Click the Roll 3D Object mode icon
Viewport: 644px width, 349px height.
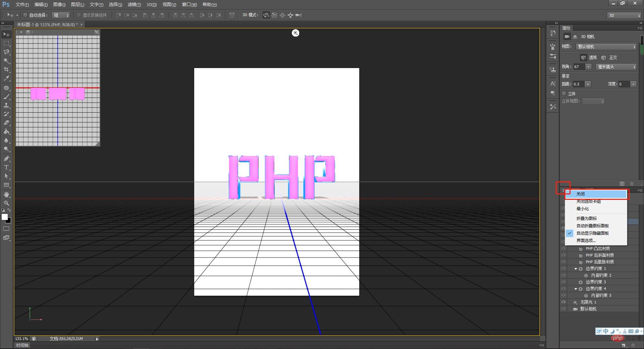[x=274, y=15]
